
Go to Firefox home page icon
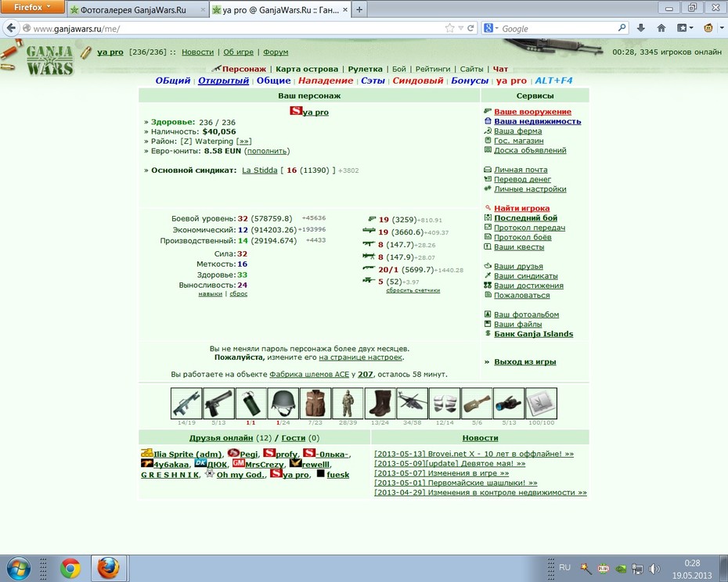pos(661,28)
